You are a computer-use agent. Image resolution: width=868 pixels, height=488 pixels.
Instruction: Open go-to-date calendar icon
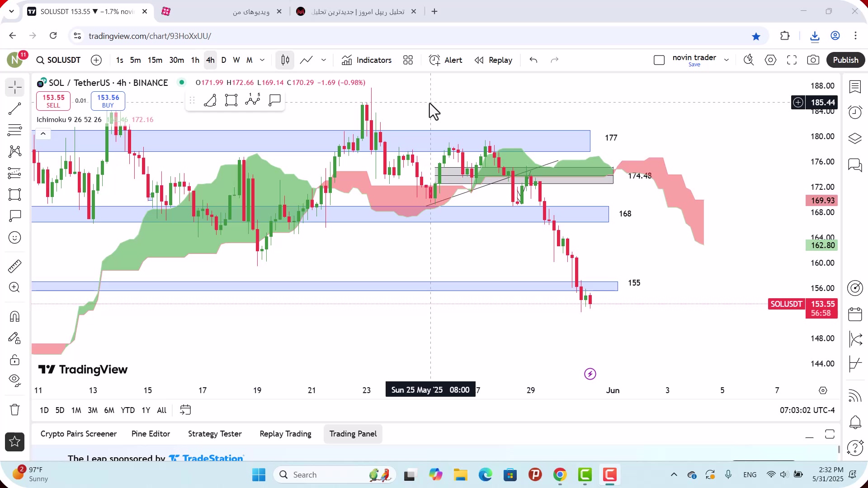(185, 410)
